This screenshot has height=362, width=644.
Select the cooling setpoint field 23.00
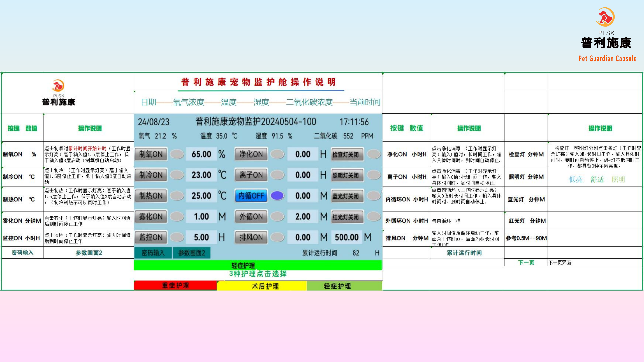(x=201, y=175)
